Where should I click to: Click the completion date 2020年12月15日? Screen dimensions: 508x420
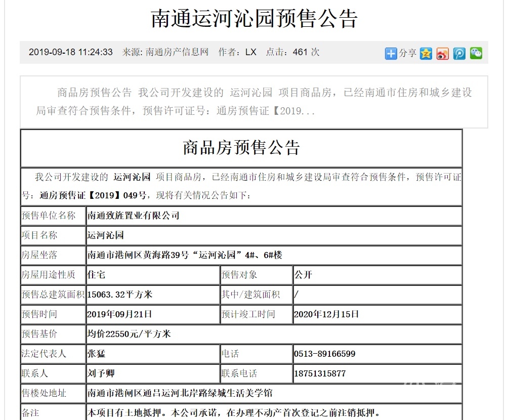click(326, 314)
